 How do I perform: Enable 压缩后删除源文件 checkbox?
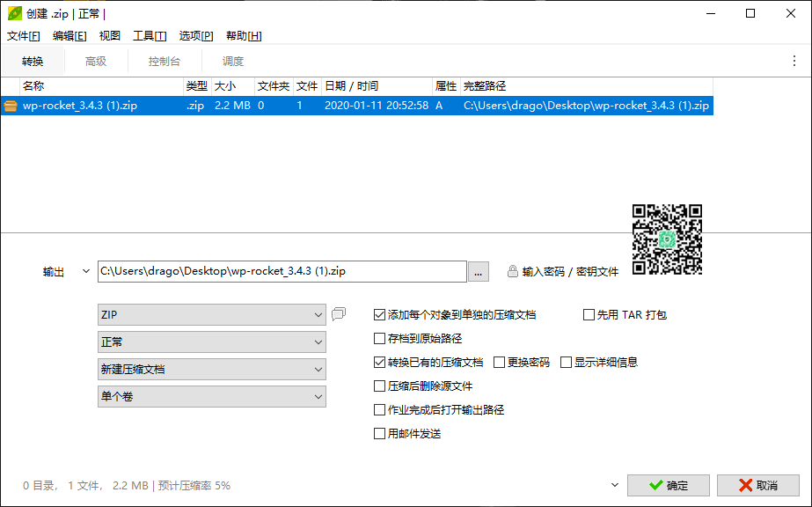click(379, 386)
